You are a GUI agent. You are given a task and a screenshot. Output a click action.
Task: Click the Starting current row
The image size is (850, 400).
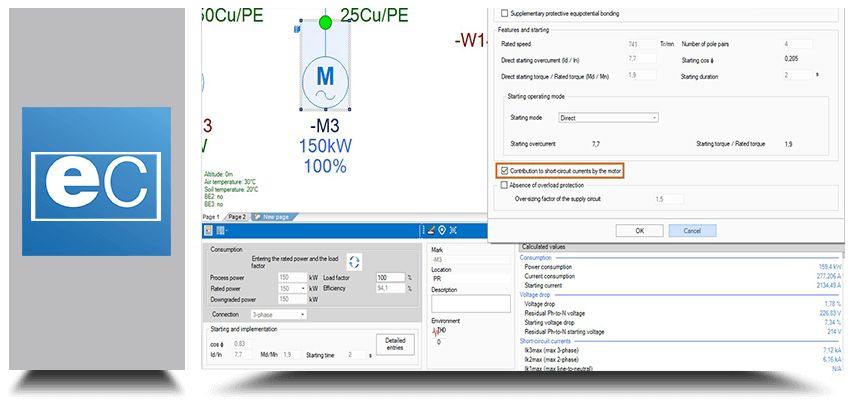(682, 286)
